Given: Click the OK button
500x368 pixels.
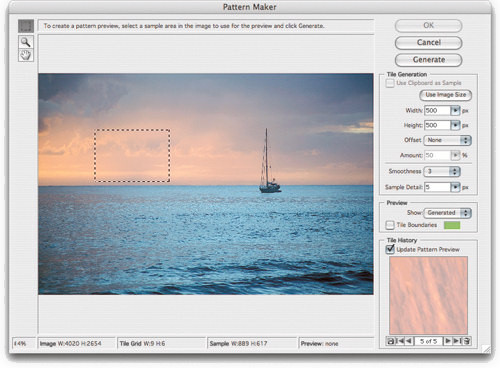Looking at the screenshot, I should [428, 26].
